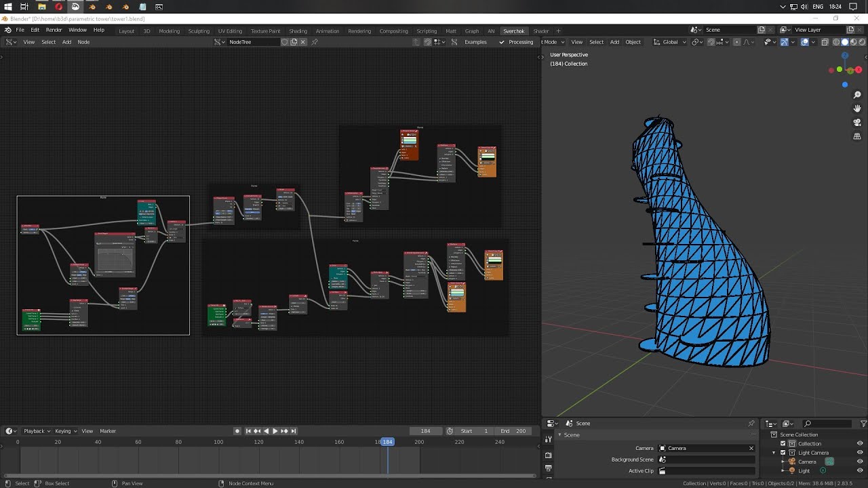Unlink the NodeTree with X icon

(x=303, y=42)
